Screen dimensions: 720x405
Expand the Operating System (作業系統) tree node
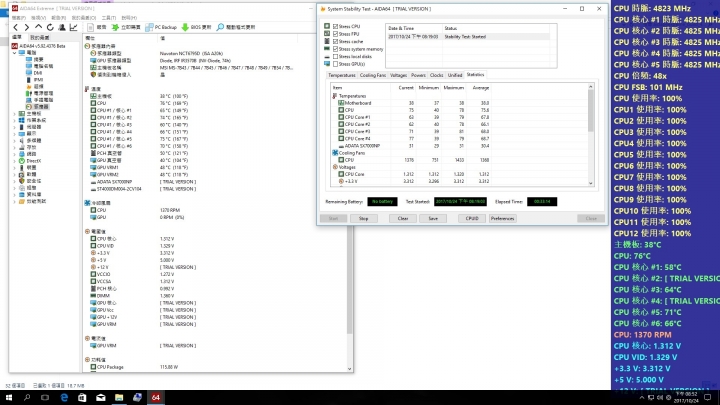(x=14, y=120)
